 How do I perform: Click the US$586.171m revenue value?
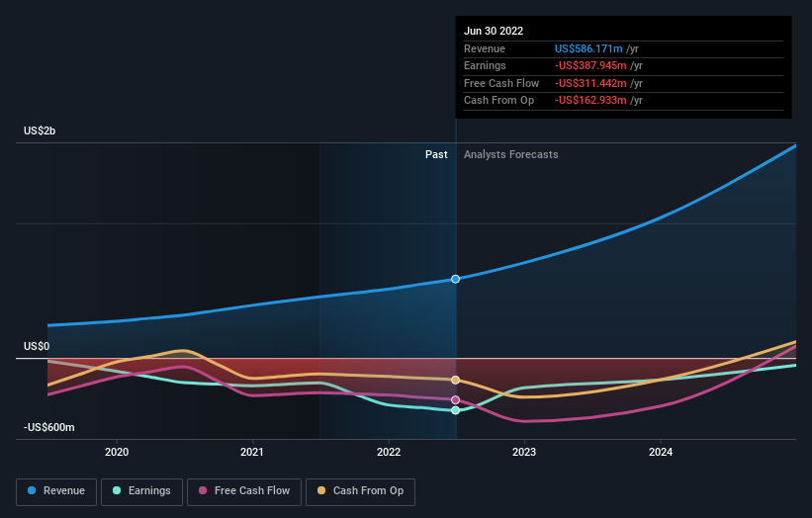pyautogui.click(x=588, y=48)
